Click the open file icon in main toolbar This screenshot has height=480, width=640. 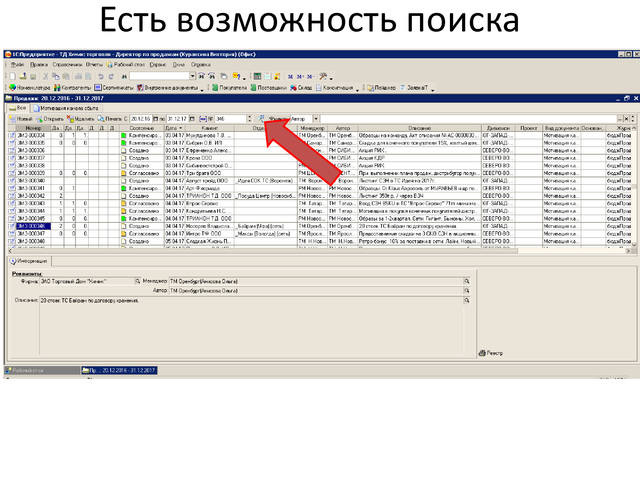click(23, 76)
